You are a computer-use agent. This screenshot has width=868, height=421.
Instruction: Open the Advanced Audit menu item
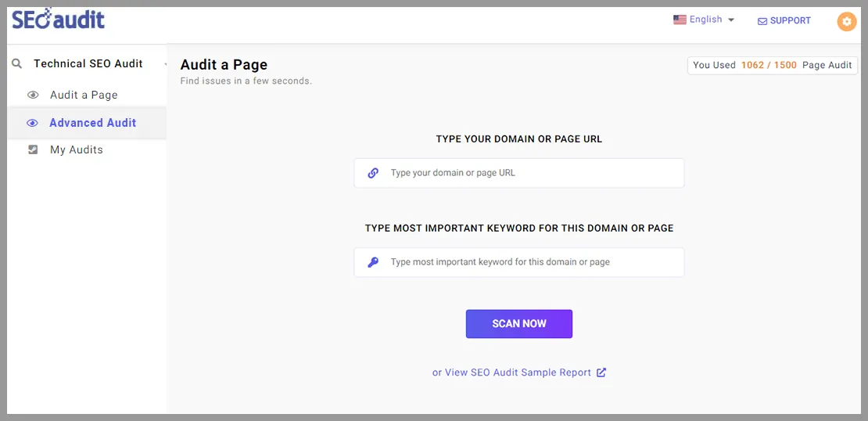click(92, 122)
